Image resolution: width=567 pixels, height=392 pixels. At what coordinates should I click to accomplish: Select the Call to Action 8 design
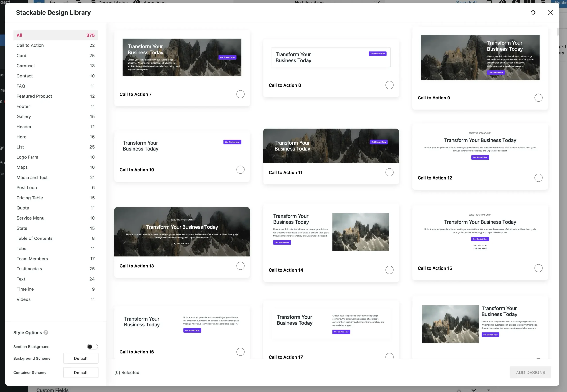point(389,85)
